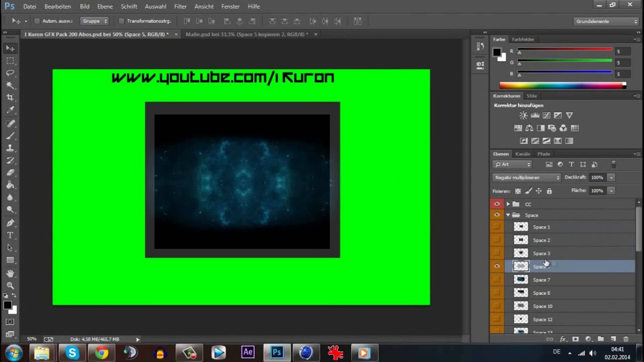This screenshot has height=362, width=644.
Task: Open the Datei menu
Action: pos(30,7)
